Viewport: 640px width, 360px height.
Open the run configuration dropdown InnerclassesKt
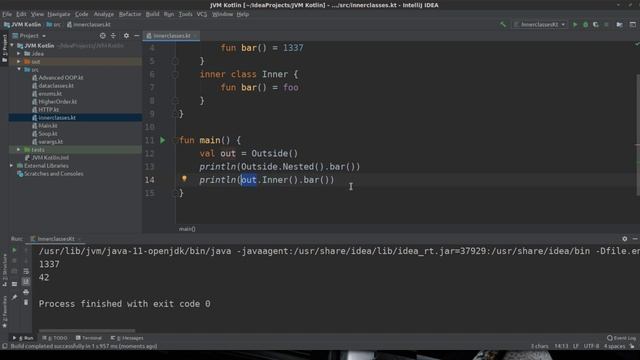coord(540,24)
